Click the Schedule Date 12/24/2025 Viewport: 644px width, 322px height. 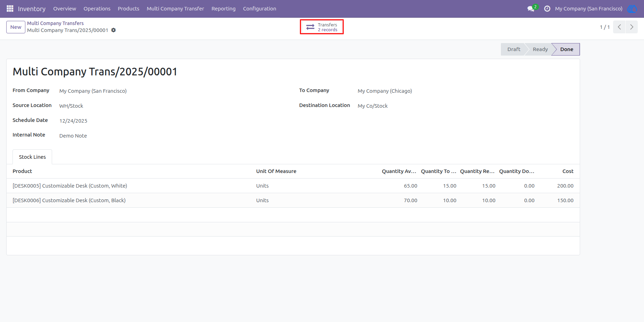(73, 121)
